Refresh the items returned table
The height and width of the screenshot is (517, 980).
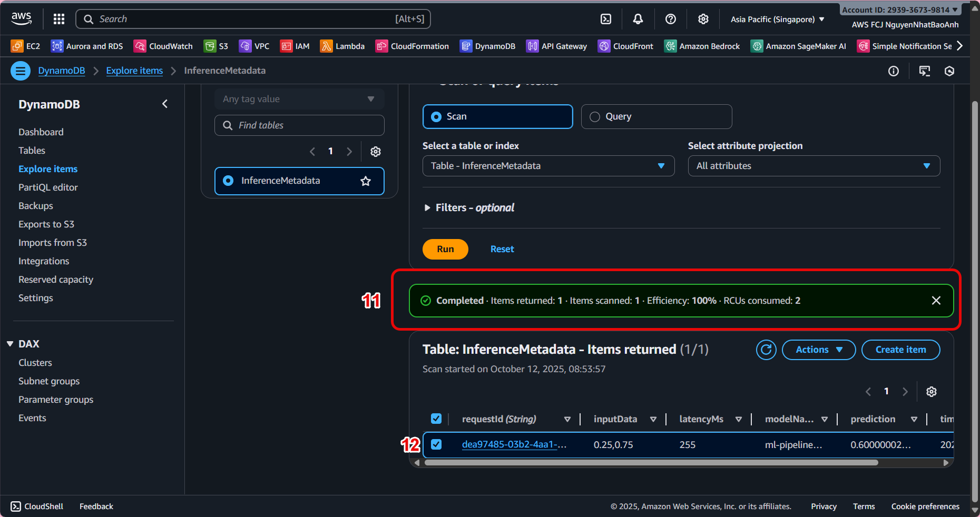(x=766, y=350)
